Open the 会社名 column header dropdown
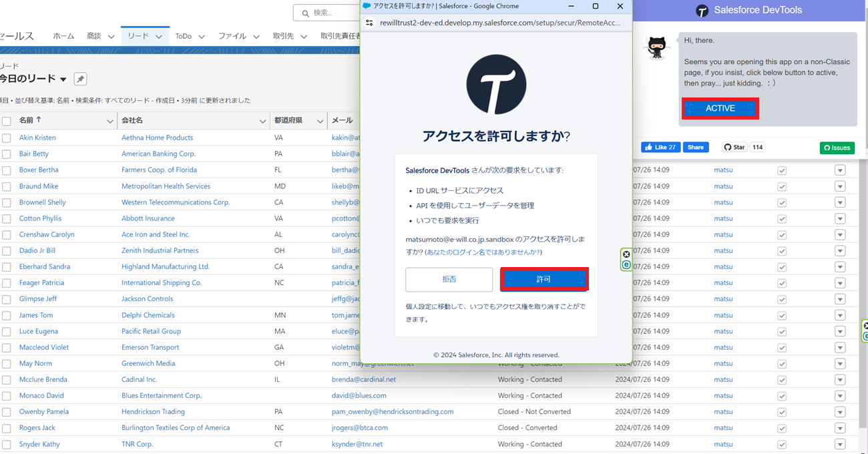The width and height of the screenshot is (868, 454). [x=262, y=121]
